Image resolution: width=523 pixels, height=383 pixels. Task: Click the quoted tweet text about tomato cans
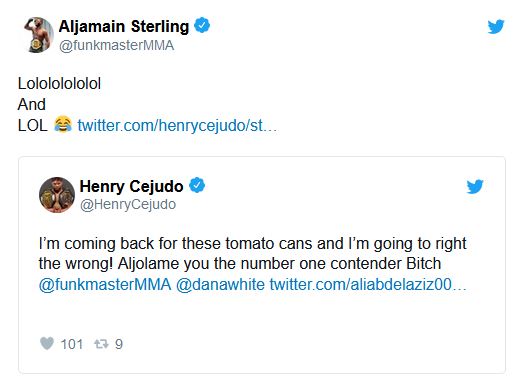click(252, 254)
